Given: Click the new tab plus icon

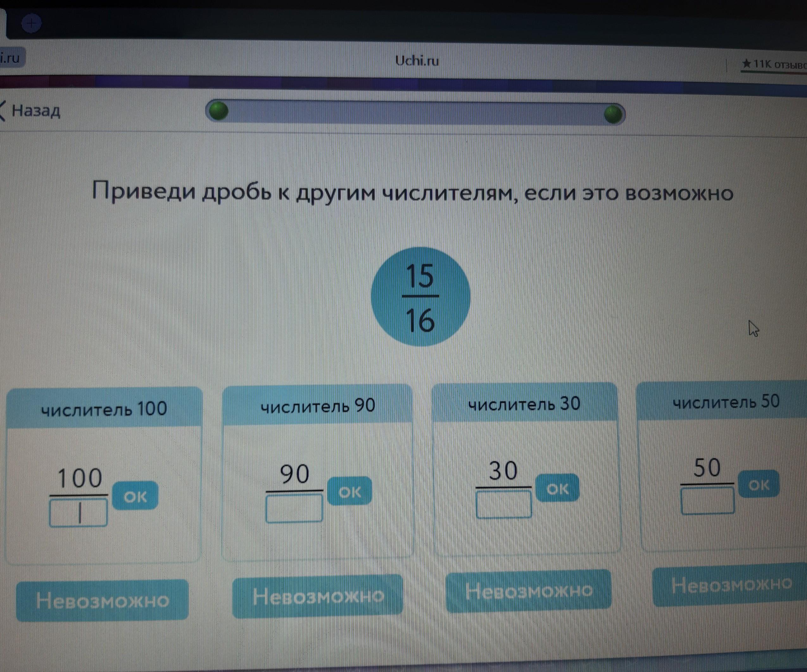Looking at the screenshot, I should [32, 24].
